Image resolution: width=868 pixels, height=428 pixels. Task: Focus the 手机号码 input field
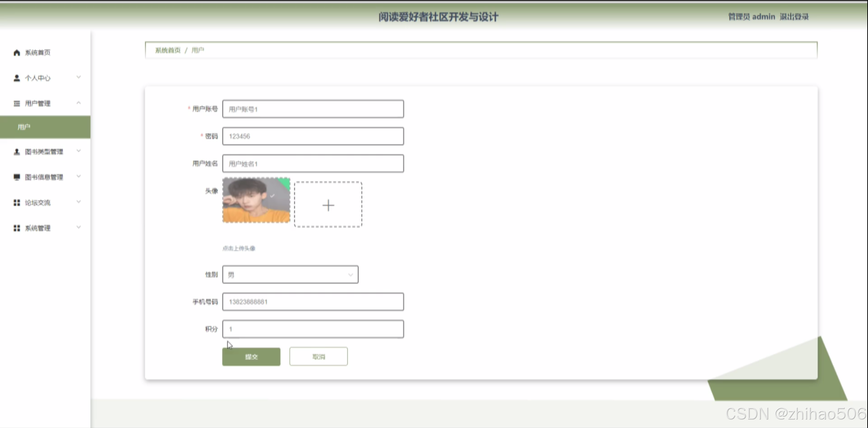pyautogui.click(x=313, y=302)
